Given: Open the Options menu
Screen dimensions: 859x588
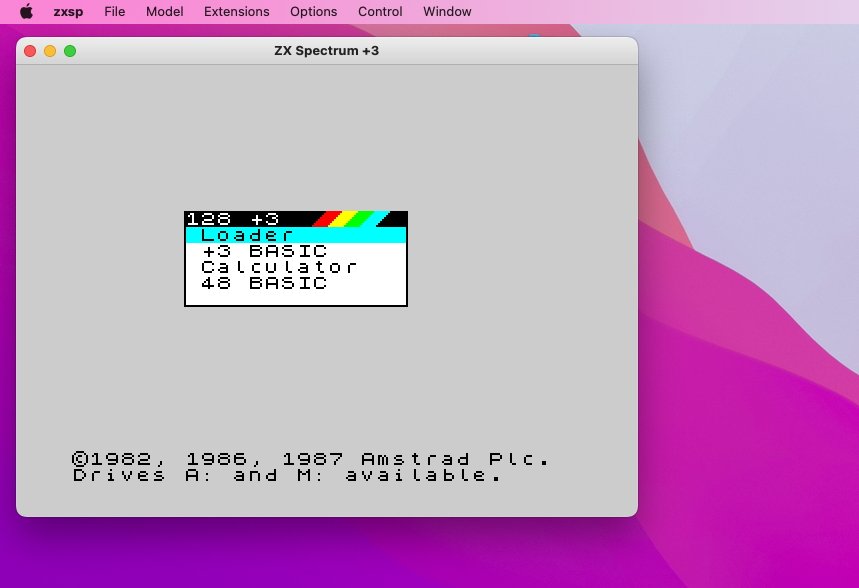Looking at the screenshot, I should tap(313, 12).
